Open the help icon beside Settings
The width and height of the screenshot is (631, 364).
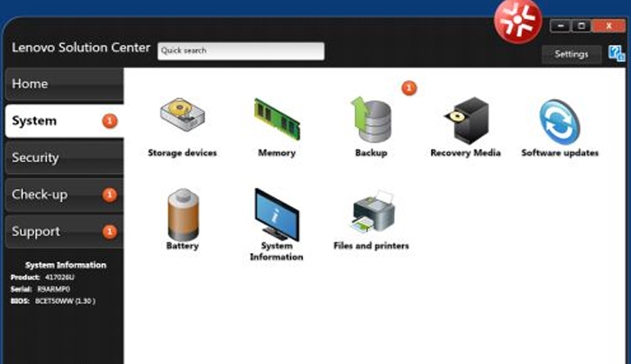point(617,53)
